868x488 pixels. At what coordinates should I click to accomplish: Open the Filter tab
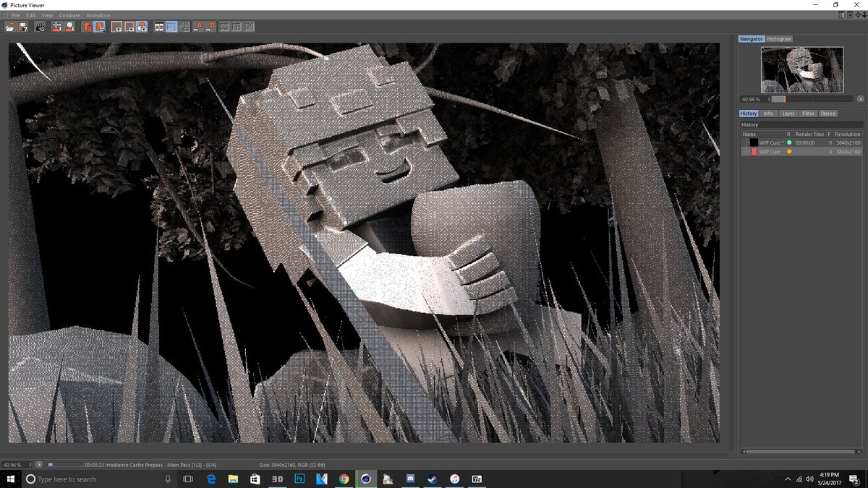coord(808,114)
